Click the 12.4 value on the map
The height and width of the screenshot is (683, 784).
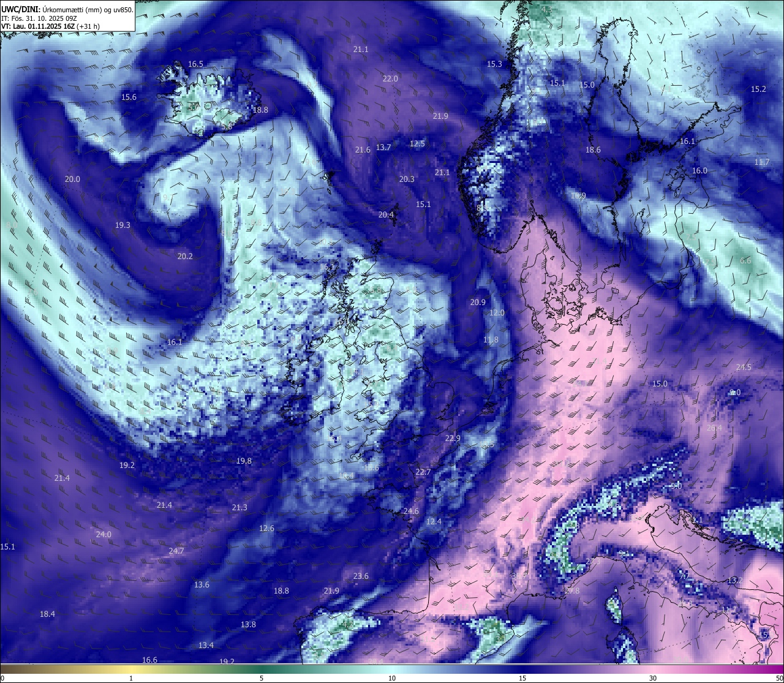click(x=434, y=522)
